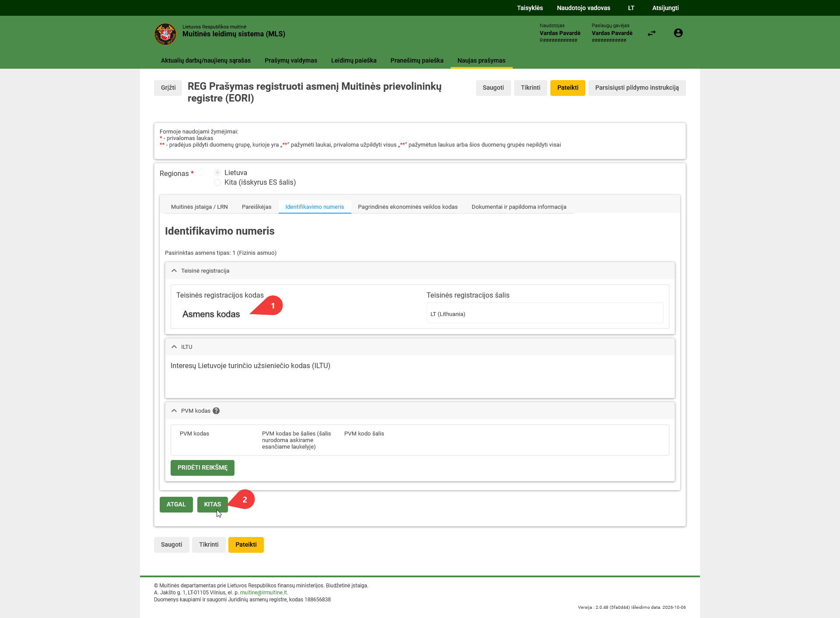
Task: Collapse the ILTU section chevron
Action: pyautogui.click(x=174, y=347)
